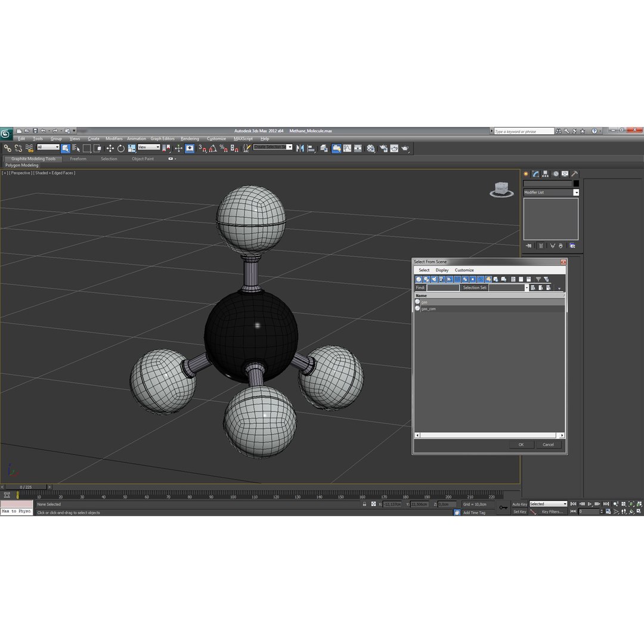644x644 pixels.
Task: Open the Motion command panel tab
Action: click(x=555, y=174)
